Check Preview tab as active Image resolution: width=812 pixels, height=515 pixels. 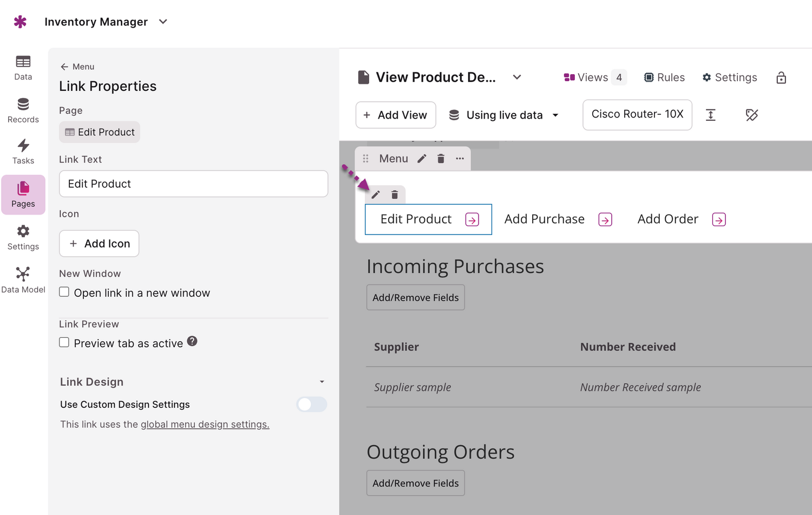coord(64,343)
